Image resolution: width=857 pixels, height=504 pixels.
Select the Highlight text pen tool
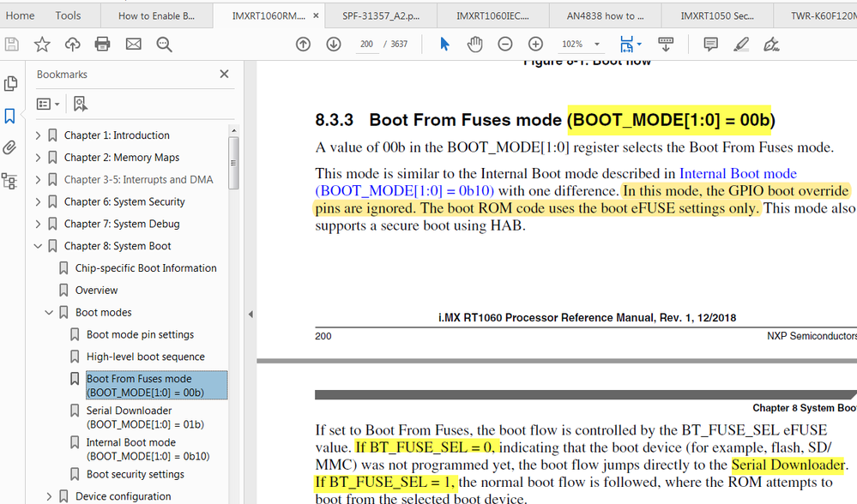(741, 45)
